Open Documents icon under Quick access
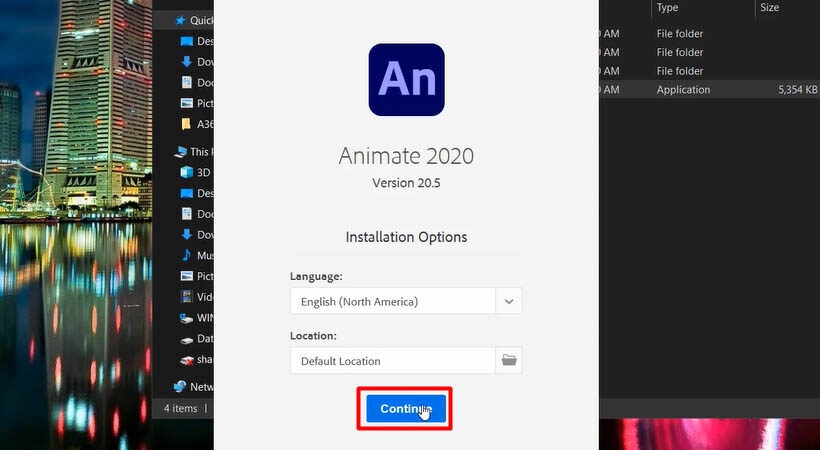The width and height of the screenshot is (820, 450). (x=187, y=83)
